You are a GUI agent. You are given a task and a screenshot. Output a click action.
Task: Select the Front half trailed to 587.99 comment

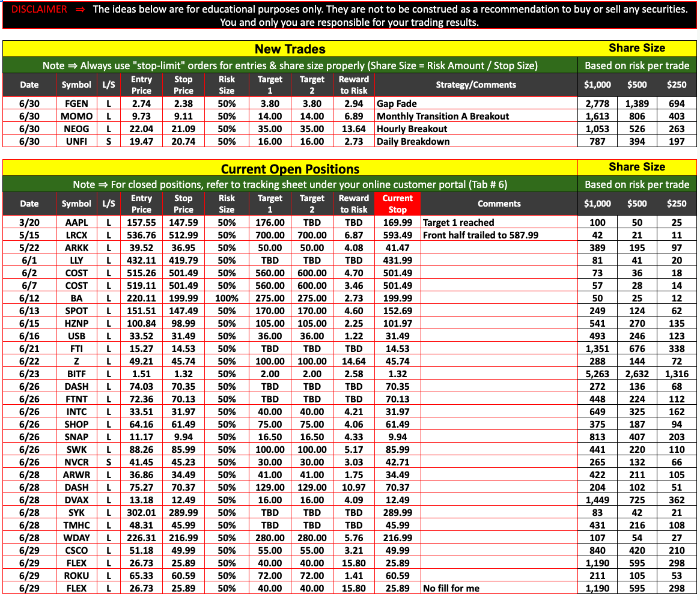481,235
